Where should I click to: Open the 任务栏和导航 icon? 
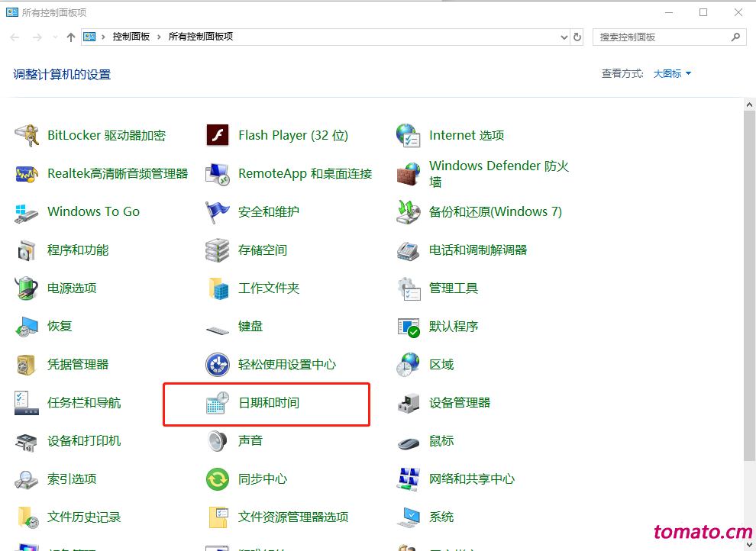[27, 403]
